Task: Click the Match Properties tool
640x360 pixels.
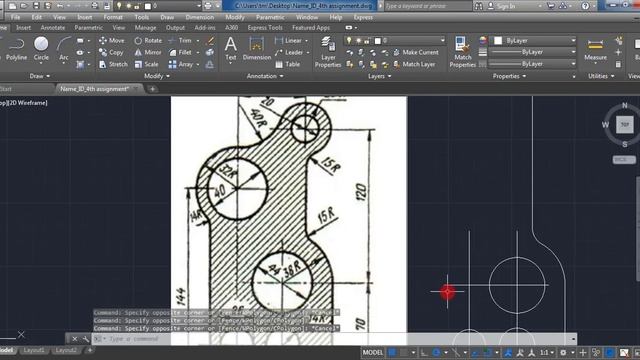Action: click(x=462, y=52)
